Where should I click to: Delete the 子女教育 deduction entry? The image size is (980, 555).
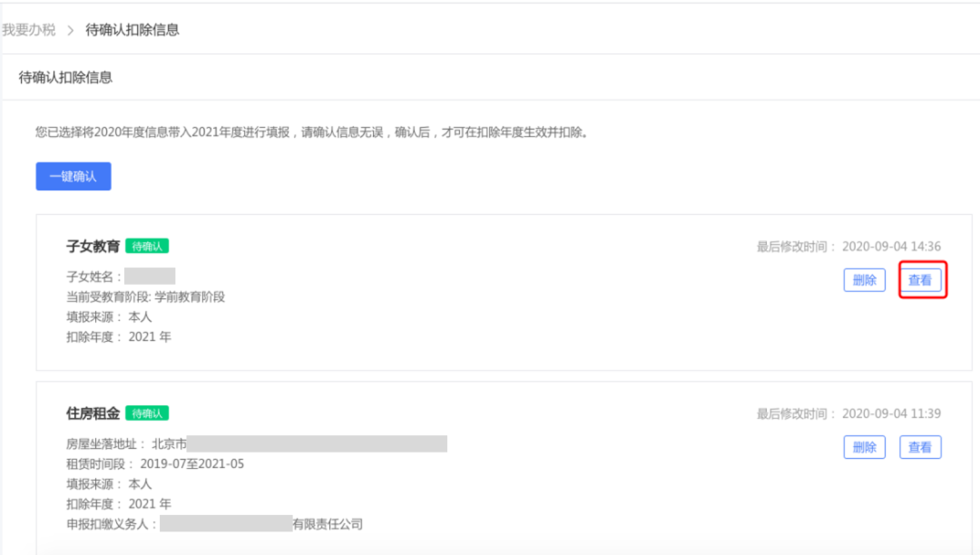[x=865, y=279]
